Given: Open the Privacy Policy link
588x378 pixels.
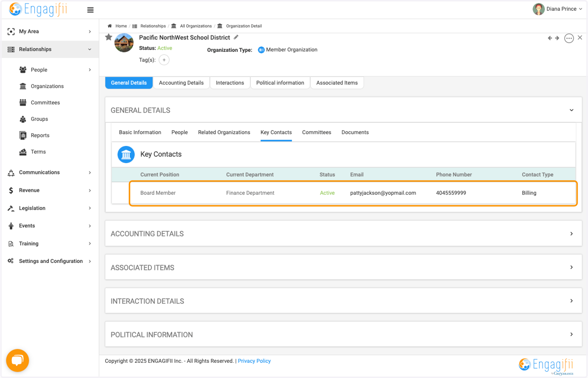Looking at the screenshot, I should pos(254,361).
